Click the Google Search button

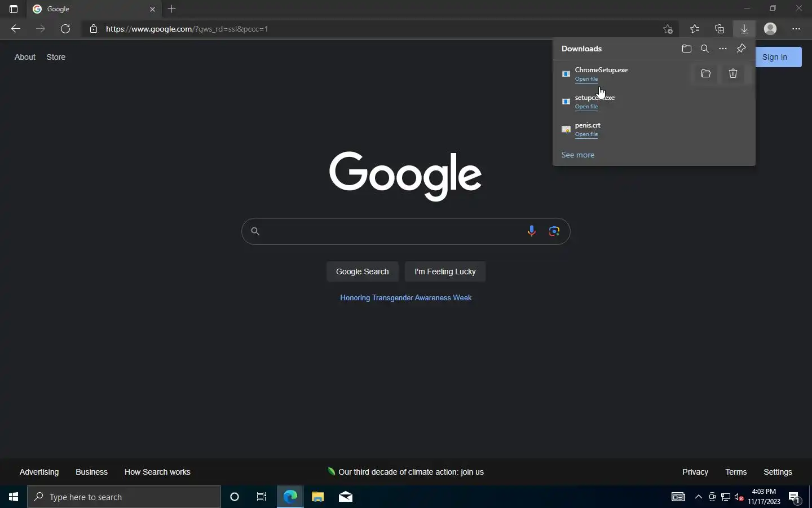click(363, 271)
